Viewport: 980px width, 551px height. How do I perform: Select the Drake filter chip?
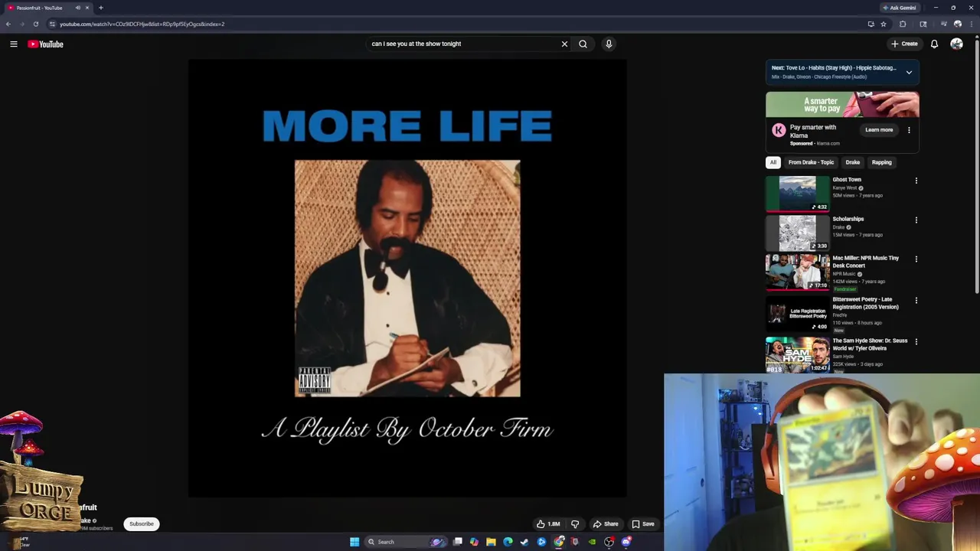852,162
